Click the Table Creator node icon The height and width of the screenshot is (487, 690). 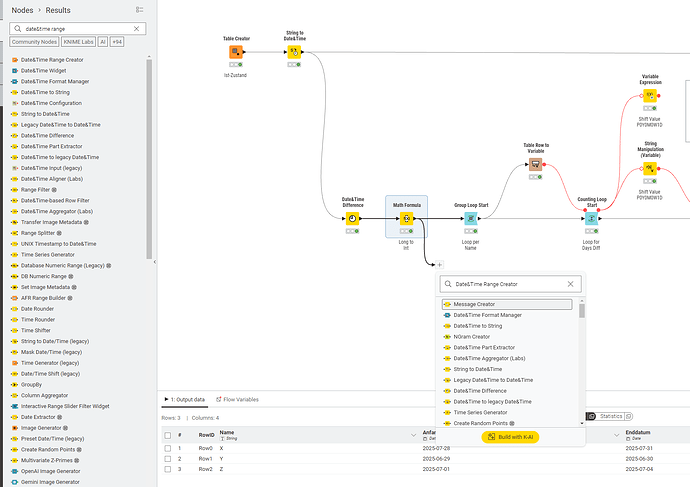(236, 52)
